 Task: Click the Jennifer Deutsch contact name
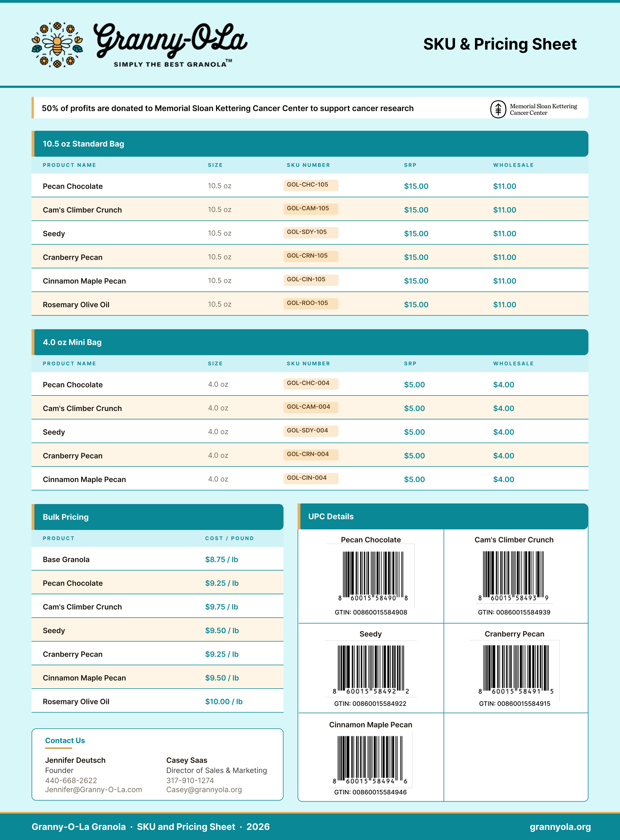click(75, 760)
